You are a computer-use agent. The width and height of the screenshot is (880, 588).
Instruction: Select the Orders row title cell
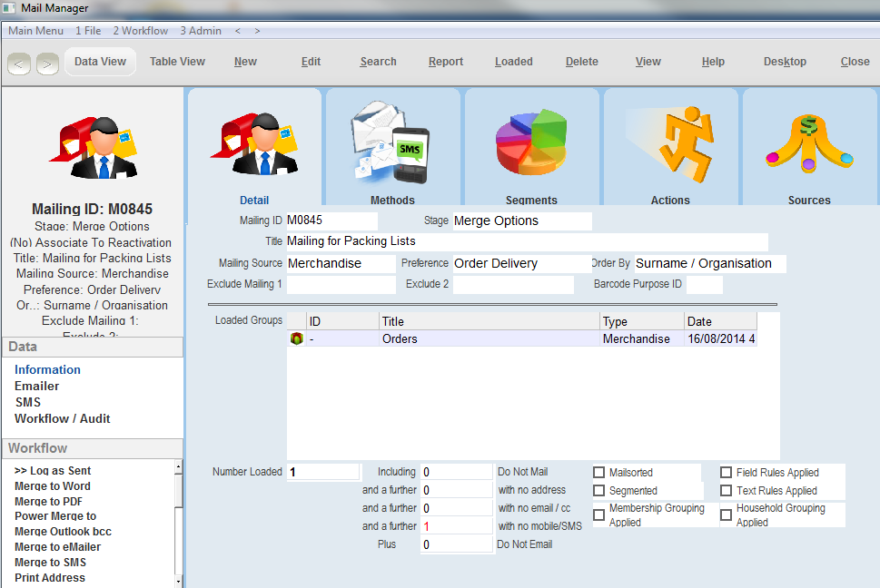489,339
